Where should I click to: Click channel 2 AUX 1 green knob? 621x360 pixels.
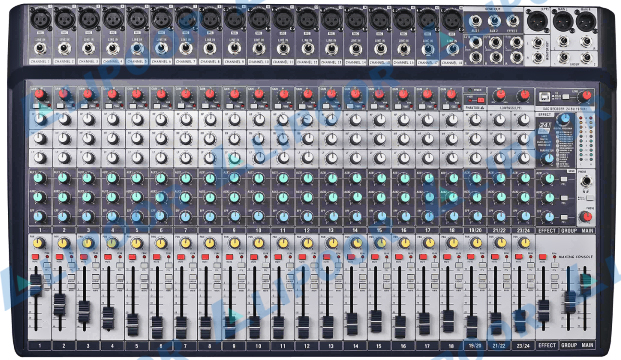pyautogui.click(x=63, y=178)
